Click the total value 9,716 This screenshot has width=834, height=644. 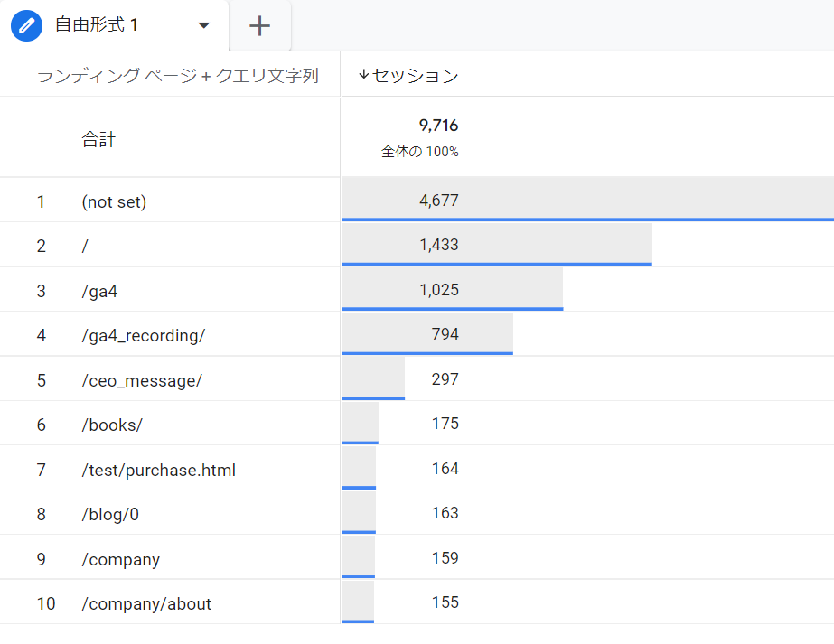(438, 126)
